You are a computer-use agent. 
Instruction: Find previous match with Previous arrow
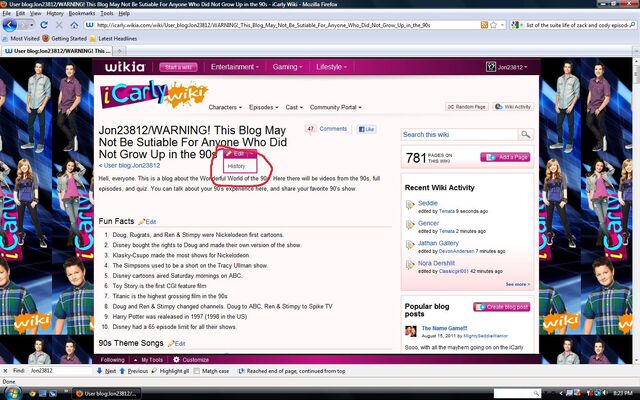click(134, 371)
